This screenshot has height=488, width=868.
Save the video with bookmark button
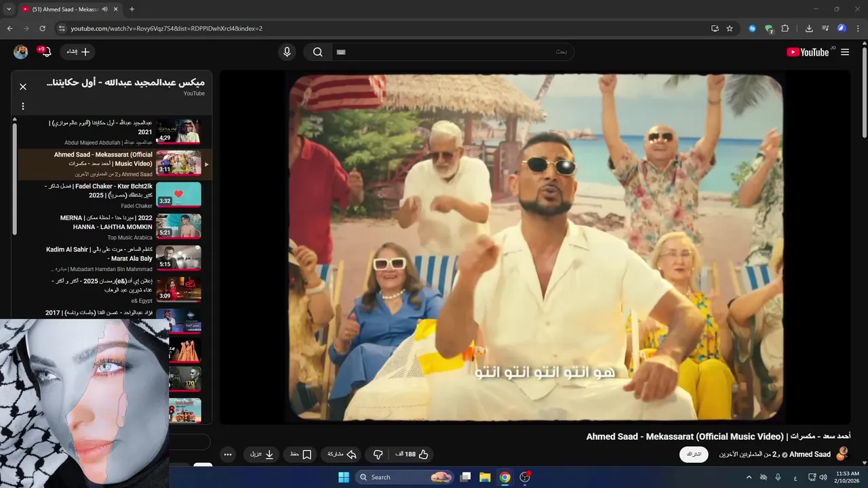click(x=300, y=454)
